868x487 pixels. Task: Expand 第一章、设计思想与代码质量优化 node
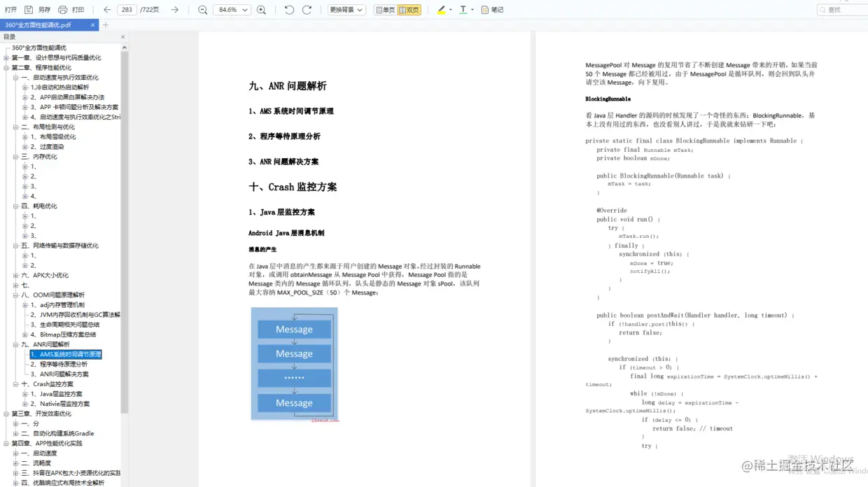6,58
